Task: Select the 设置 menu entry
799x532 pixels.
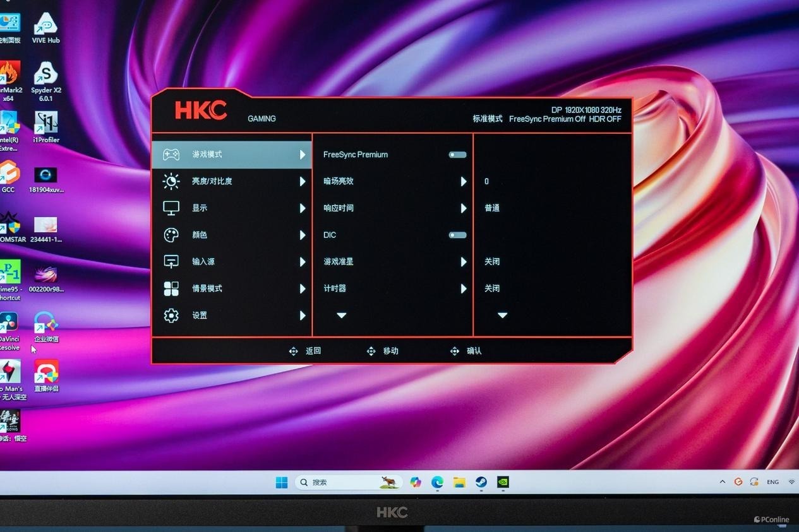Action: point(232,316)
